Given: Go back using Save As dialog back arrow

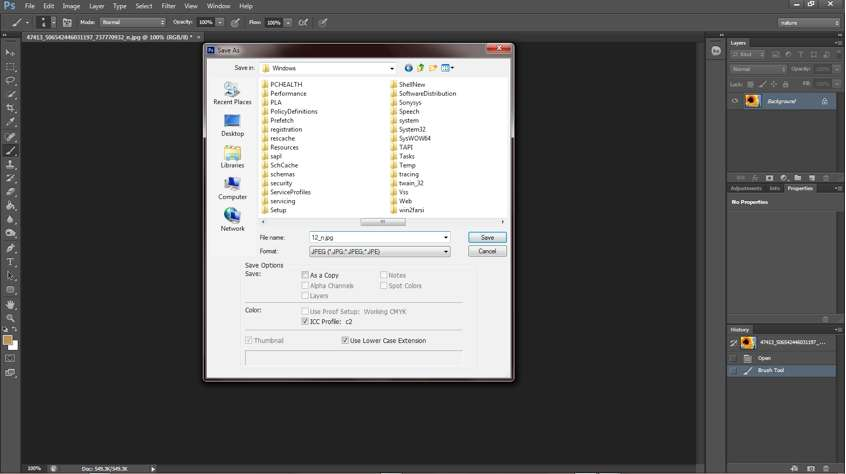Looking at the screenshot, I should click(x=408, y=68).
